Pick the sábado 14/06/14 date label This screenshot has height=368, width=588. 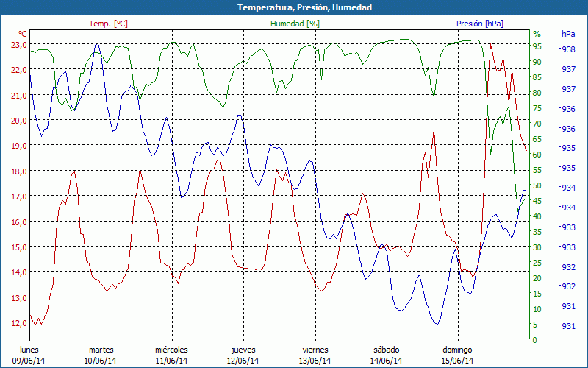[386, 355]
